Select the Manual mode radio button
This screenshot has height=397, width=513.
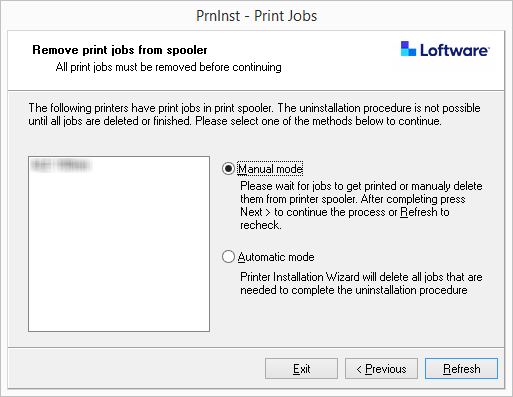click(x=228, y=169)
